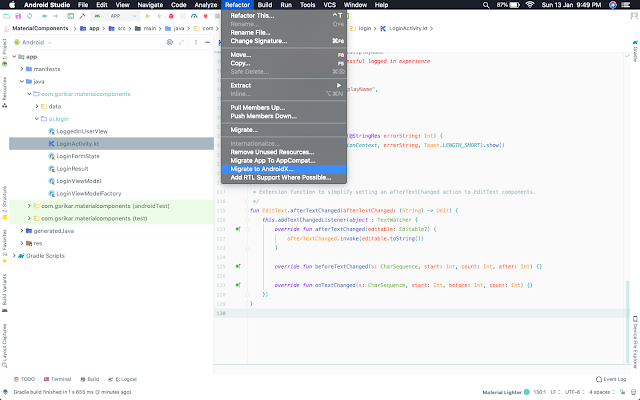Choose Pull Members Up menu item
Viewport: 640px width, 400px height.
284,108
